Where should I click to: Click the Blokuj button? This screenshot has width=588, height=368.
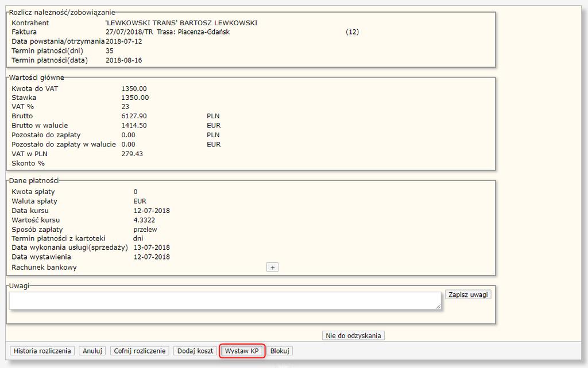[280, 351]
